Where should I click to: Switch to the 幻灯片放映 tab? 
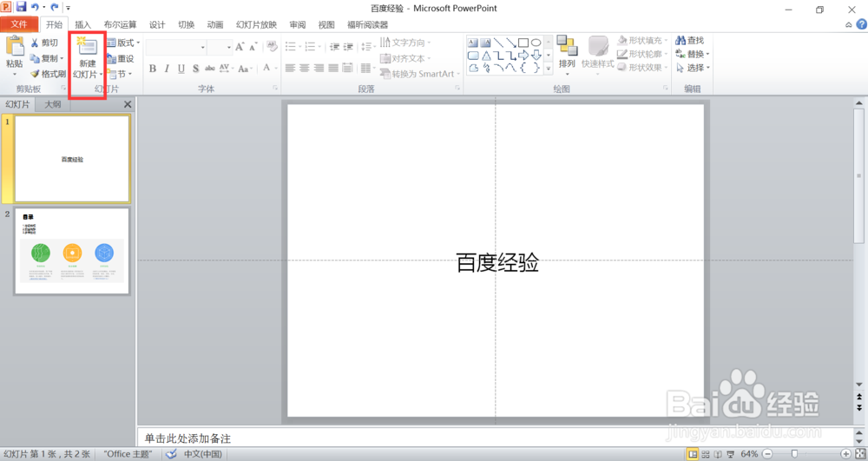click(x=256, y=24)
